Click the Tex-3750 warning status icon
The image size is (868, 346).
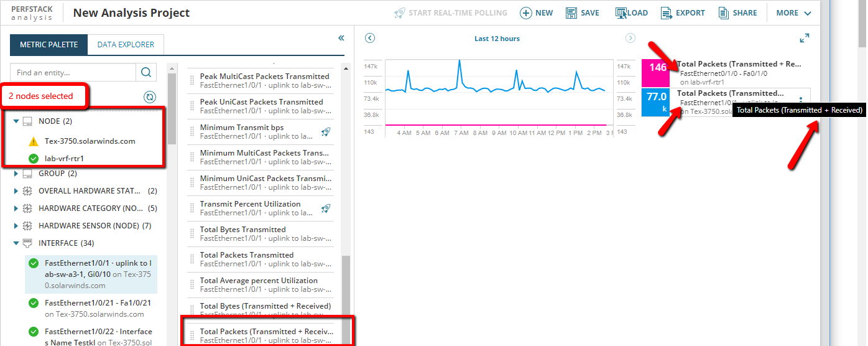[x=34, y=141]
